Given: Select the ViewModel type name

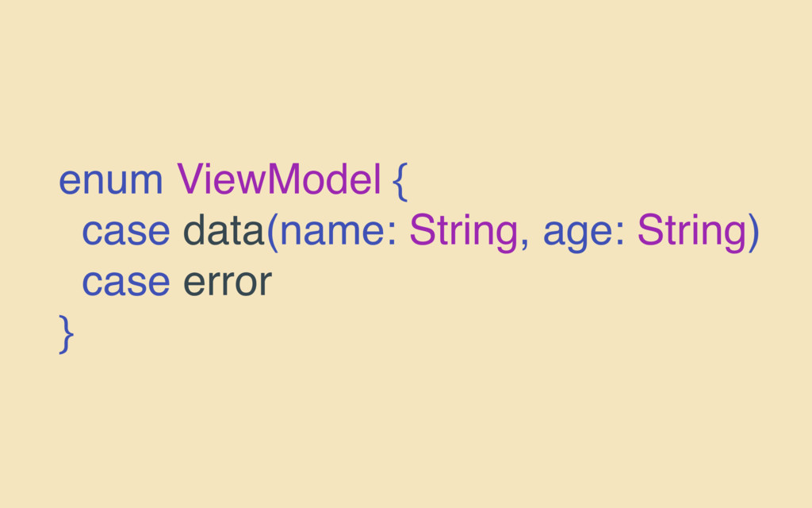Looking at the screenshot, I should pyautogui.click(x=279, y=179).
